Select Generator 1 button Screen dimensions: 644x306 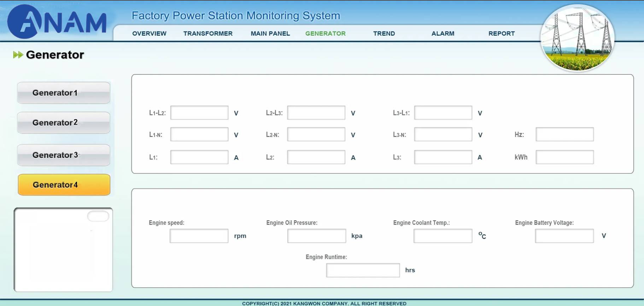[x=64, y=93]
